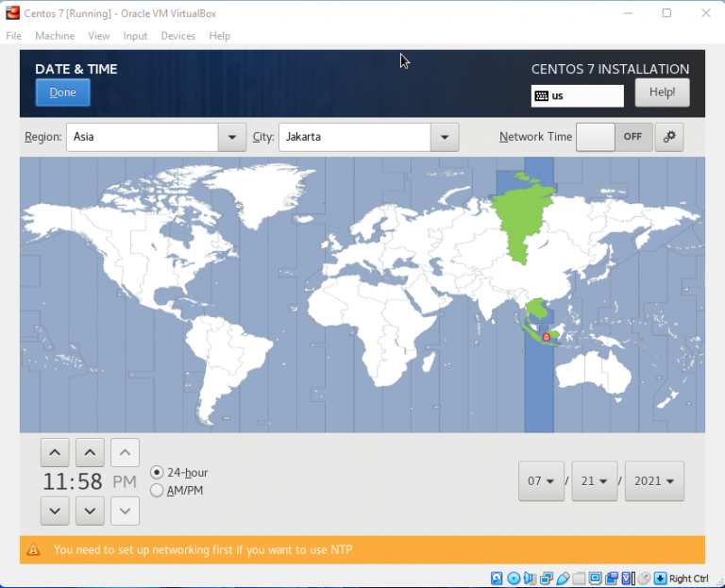Viewport: 725px width, 588px height.
Task: Click the minutes value 58 in the clock
Action: (x=90, y=481)
